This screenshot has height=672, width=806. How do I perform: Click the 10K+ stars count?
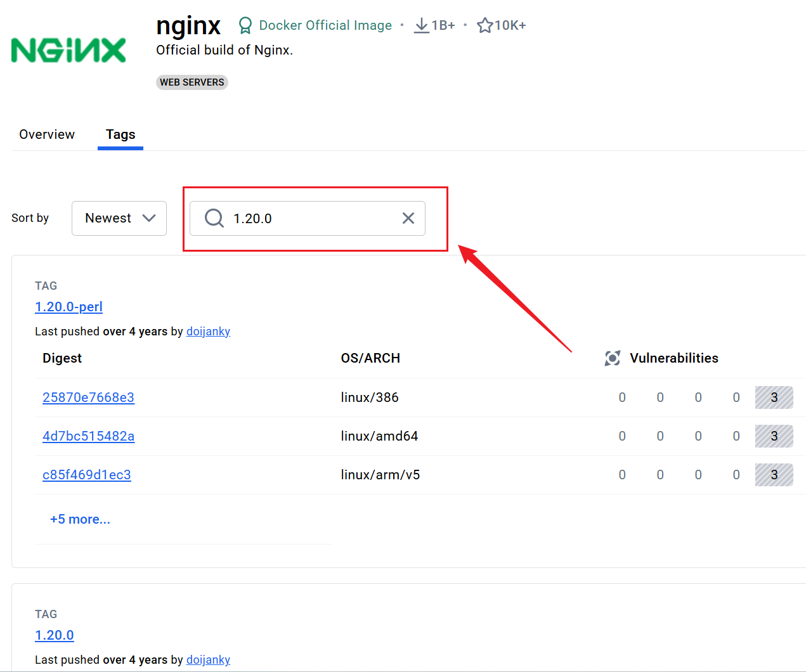(x=510, y=25)
